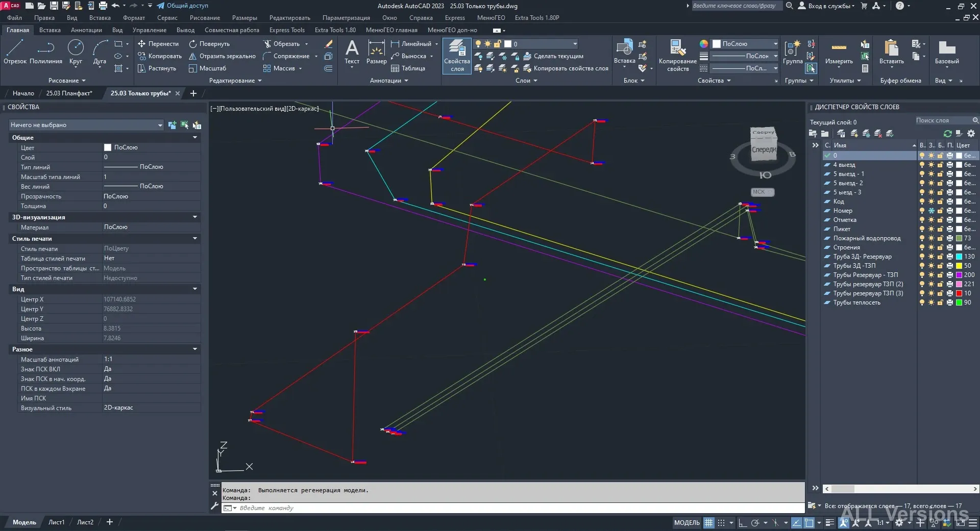Open the Текст annotation tool
The height and width of the screenshot is (531, 980).
tap(352, 52)
